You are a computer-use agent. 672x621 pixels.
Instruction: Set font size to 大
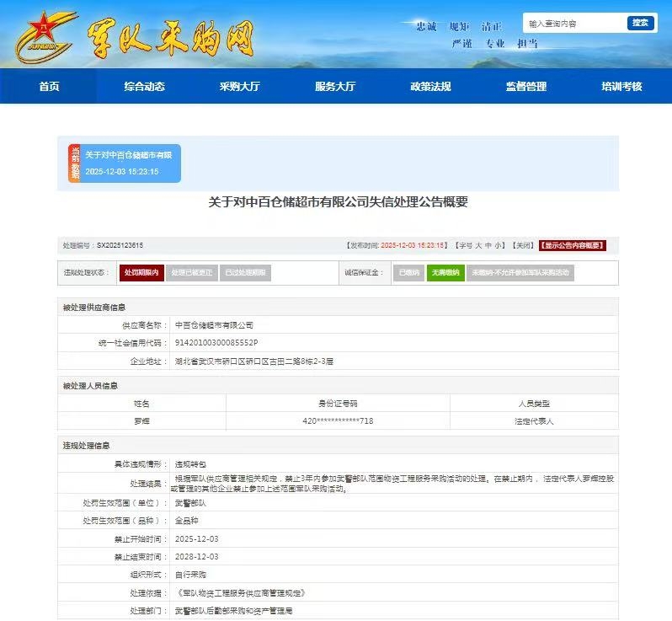(x=478, y=245)
